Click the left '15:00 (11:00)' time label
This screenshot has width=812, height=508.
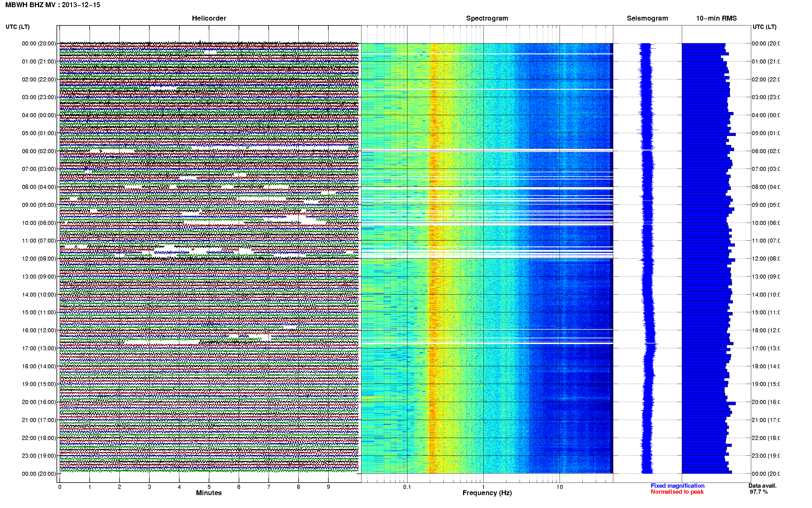click(39, 312)
